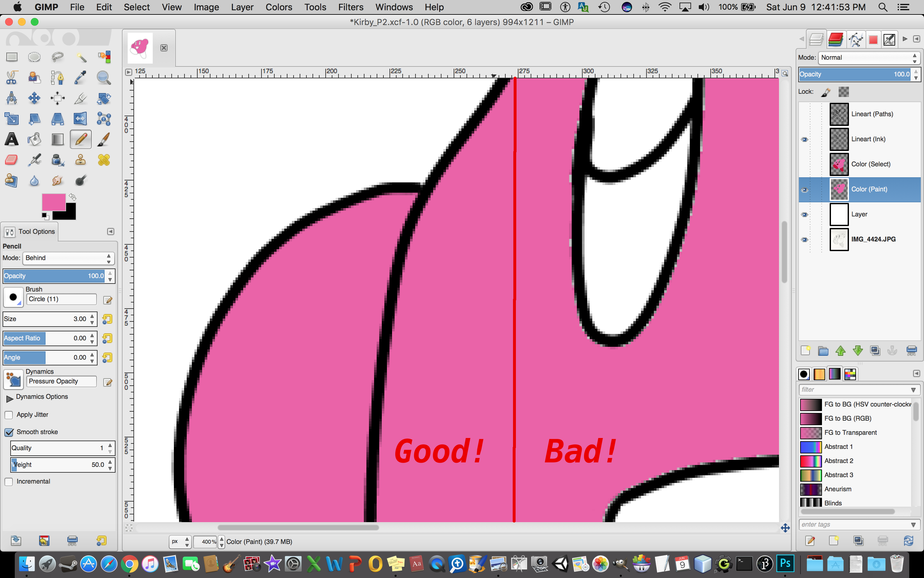Select the Zoom magnifier tool

pos(104,78)
